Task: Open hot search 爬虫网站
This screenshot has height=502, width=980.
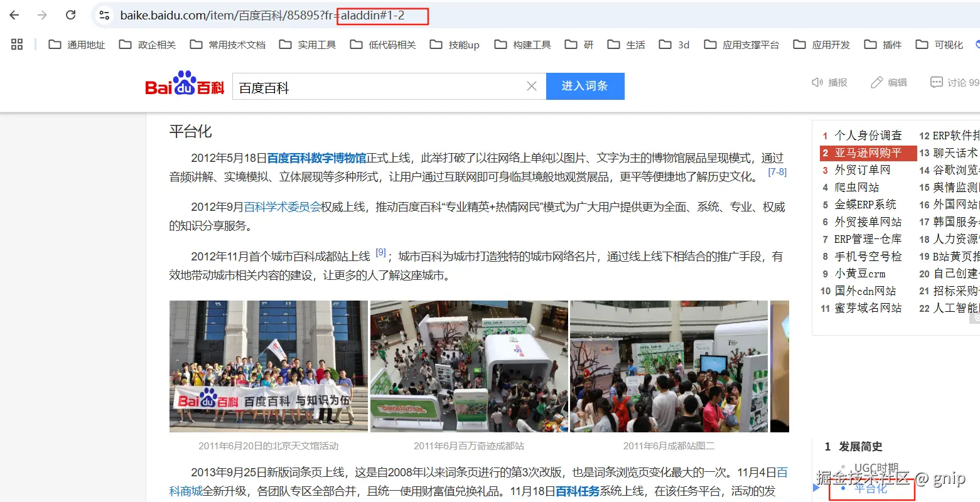Action: click(x=857, y=188)
